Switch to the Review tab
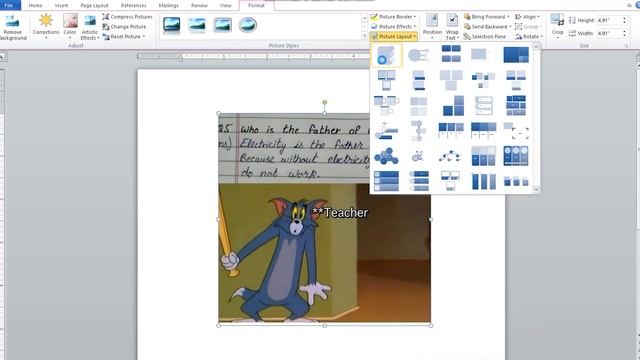The image size is (640, 360). point(199,5)
